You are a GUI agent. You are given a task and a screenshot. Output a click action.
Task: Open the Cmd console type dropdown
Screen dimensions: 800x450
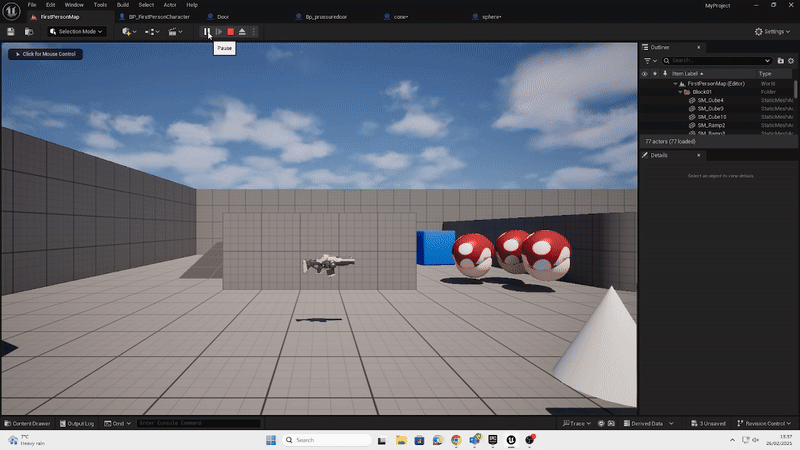point(118,423)
